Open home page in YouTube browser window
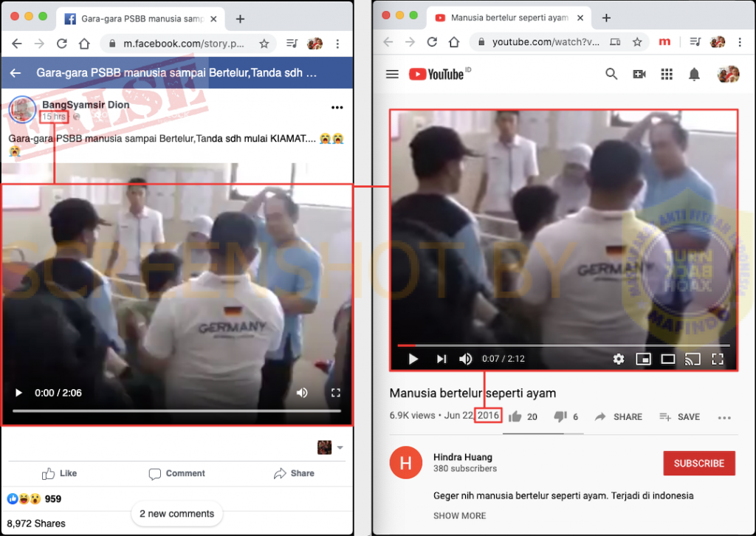 coord(454,42)
